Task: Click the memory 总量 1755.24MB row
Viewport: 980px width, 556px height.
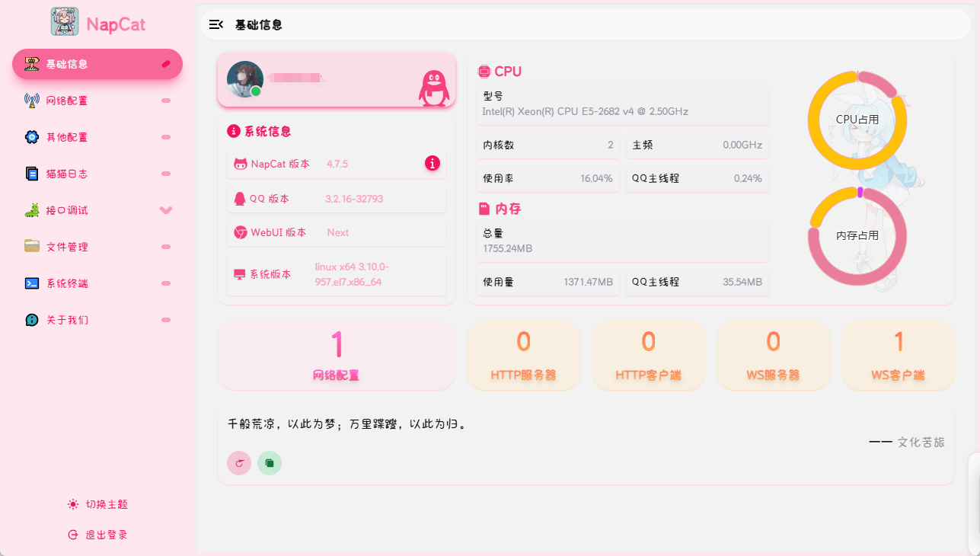Action: tap(623, 241)
